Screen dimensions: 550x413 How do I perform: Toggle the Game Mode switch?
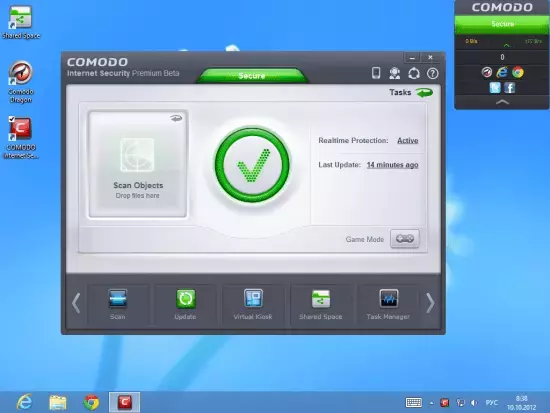pos(405,239)
